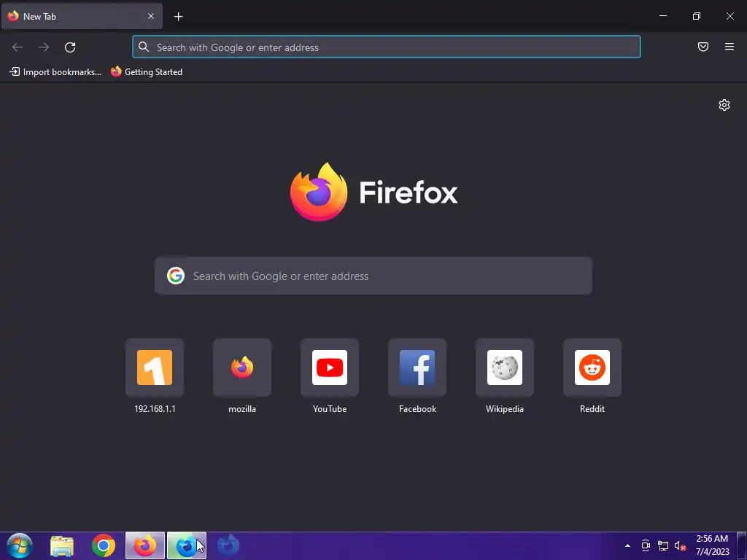Open muted volume tray icon
Screen dimensions: 747x560
pos(680,545)
